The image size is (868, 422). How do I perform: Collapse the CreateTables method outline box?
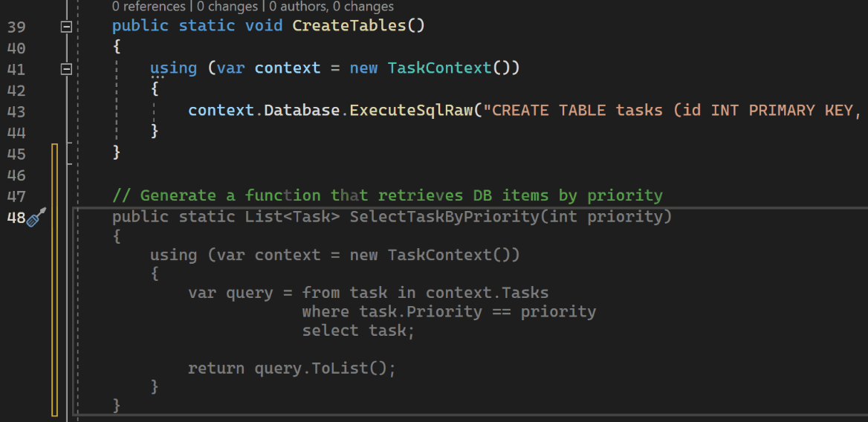coord(66,27)
